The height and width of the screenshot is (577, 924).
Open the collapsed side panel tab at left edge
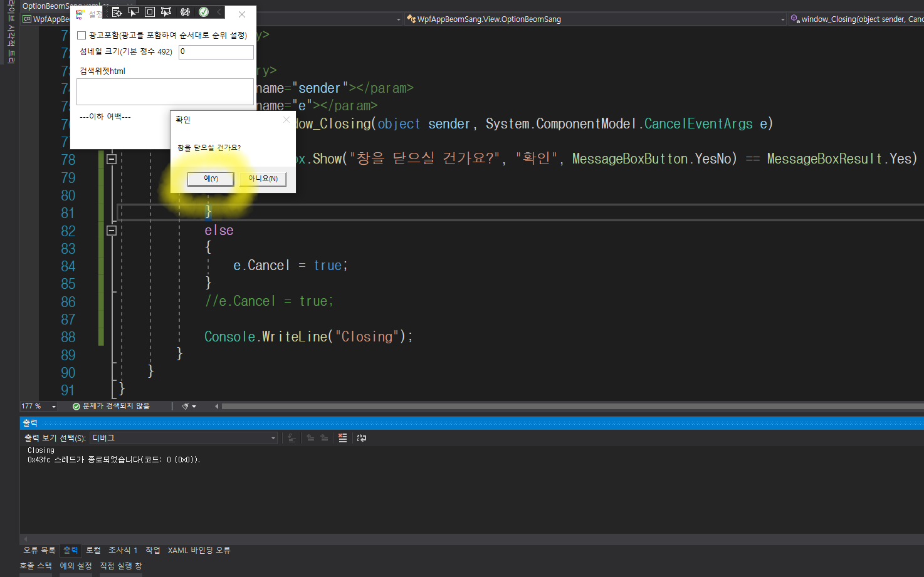click(x=11, y=31)
